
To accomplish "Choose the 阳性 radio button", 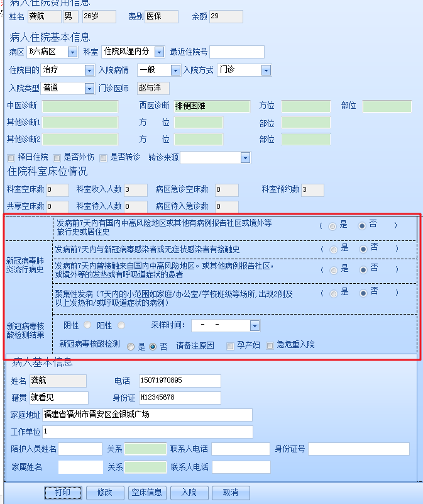I will tap(121, 325).
